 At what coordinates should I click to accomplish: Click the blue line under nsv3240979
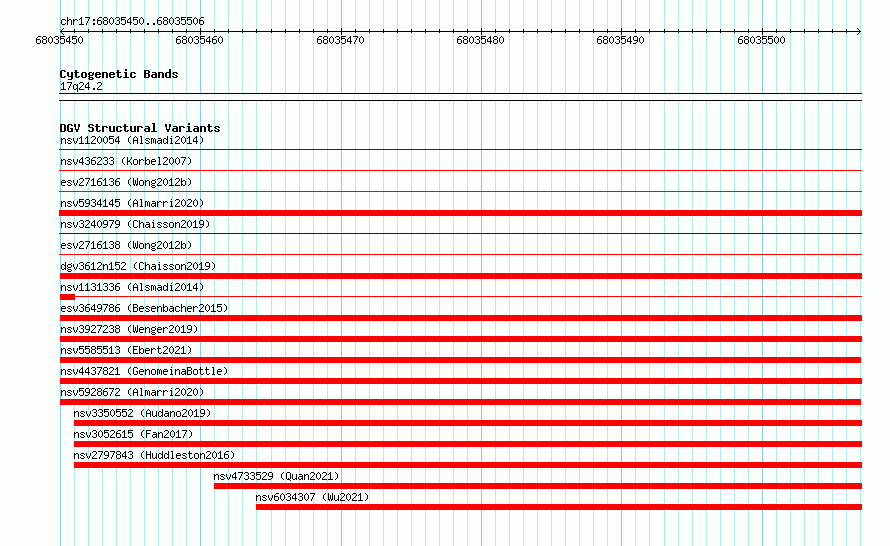click(x=460, y=233)
